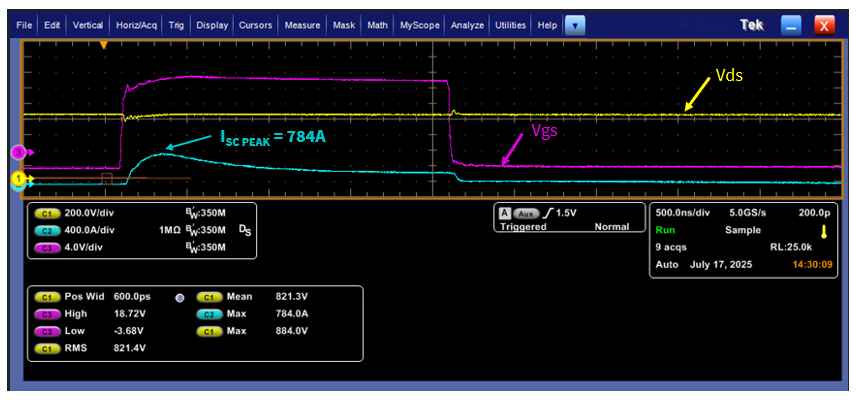Click the Sample acquisition mode readout
Viewport: 859px width, 400px height.
click(x=743, y=230)
